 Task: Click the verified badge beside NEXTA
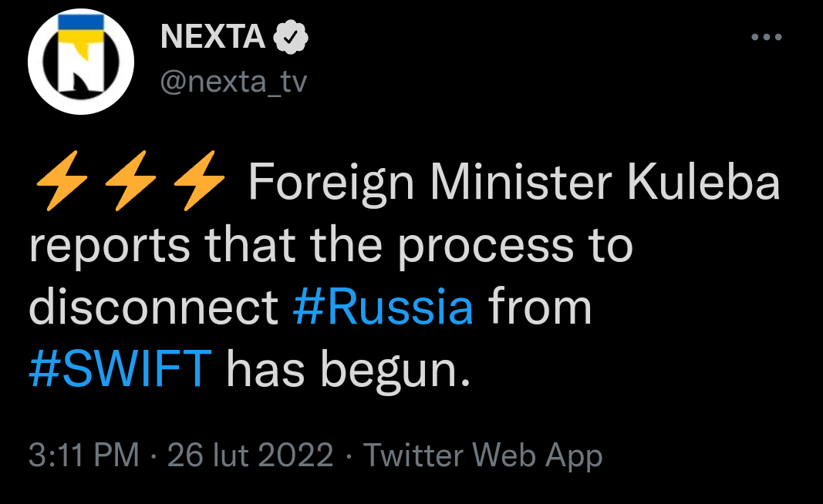coord(292,36)
